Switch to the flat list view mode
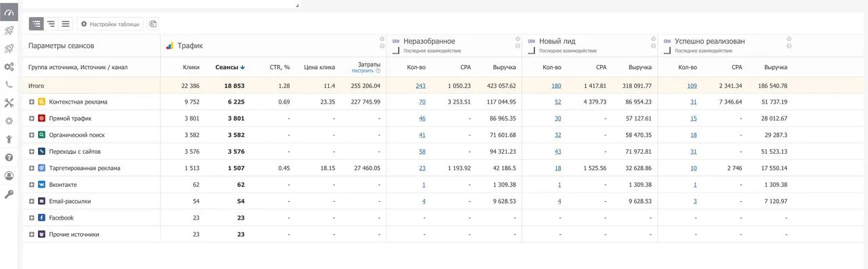Screen dimensions: 868x269 click(x=66, y=24)
